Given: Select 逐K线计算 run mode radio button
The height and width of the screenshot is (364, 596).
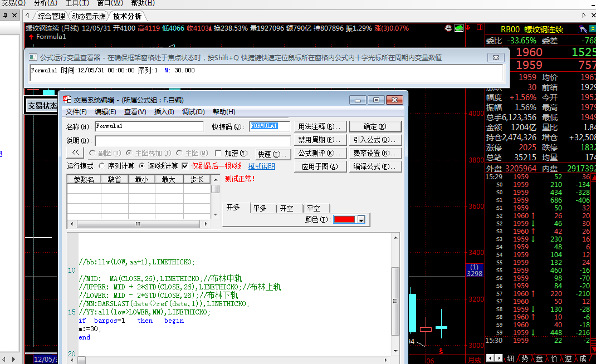Looking at the screenshot, I should click(141, 166).
